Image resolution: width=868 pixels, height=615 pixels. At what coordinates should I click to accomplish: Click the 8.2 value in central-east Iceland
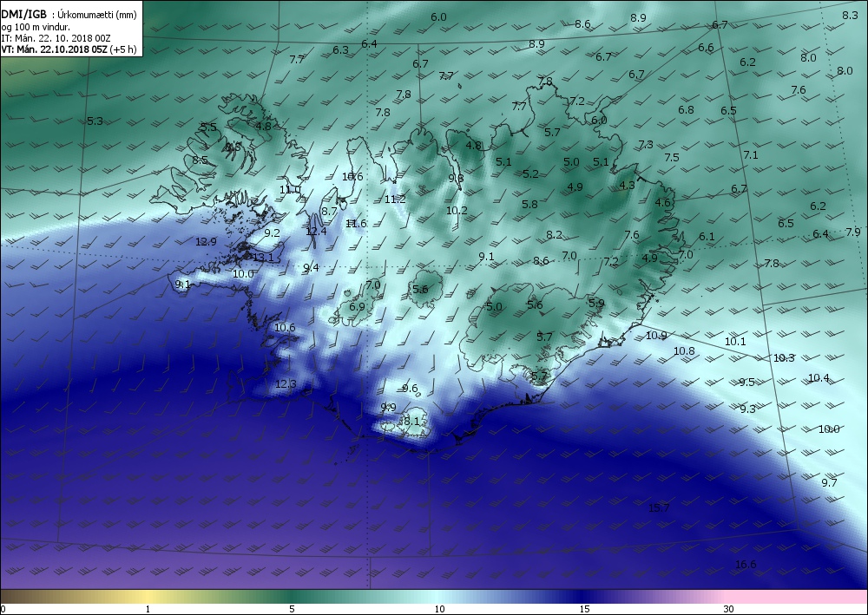click(554, 234)
